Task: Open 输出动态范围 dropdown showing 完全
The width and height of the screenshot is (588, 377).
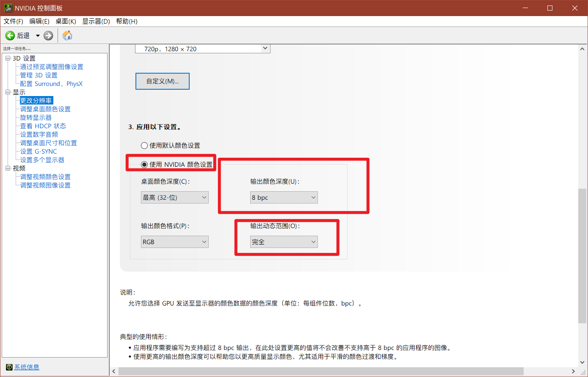Action: click(x=284, y=242)
